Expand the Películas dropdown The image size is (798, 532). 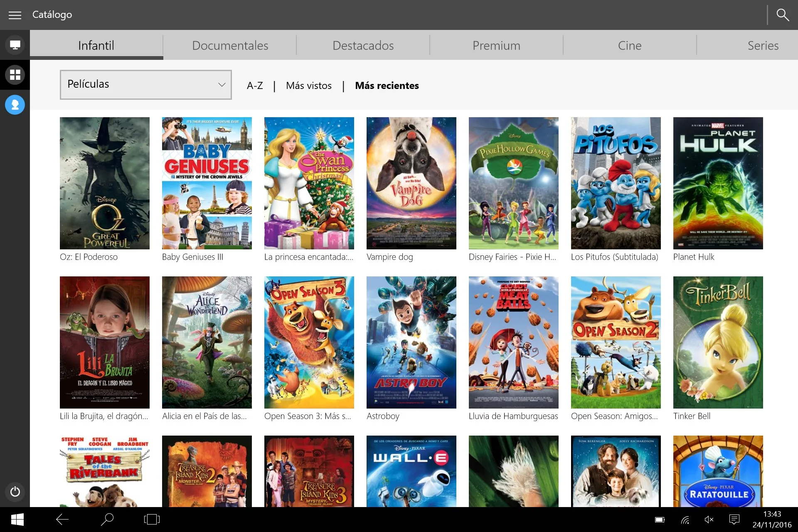tap(146, 85)
